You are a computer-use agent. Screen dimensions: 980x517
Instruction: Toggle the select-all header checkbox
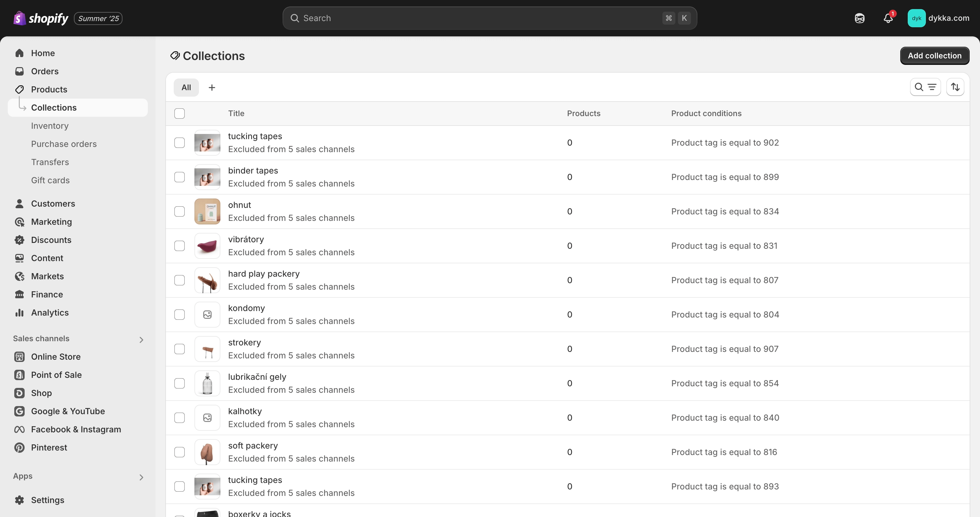[179, 114]
